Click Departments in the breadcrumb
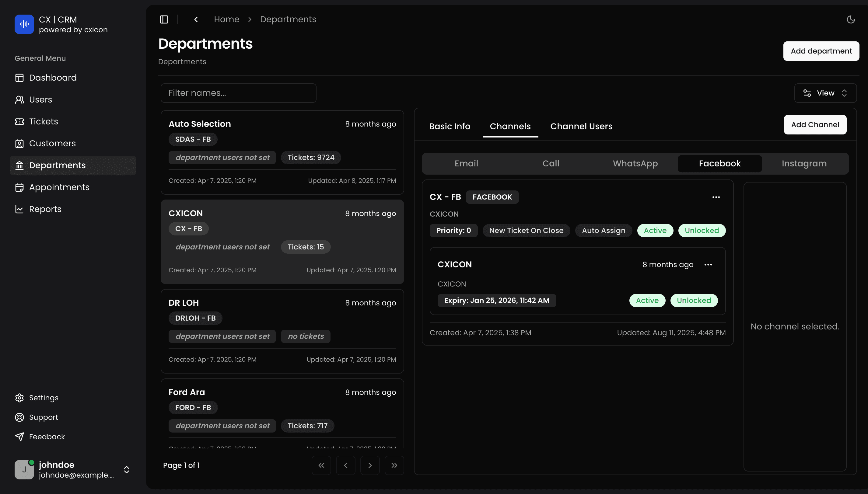 [288, 19]
